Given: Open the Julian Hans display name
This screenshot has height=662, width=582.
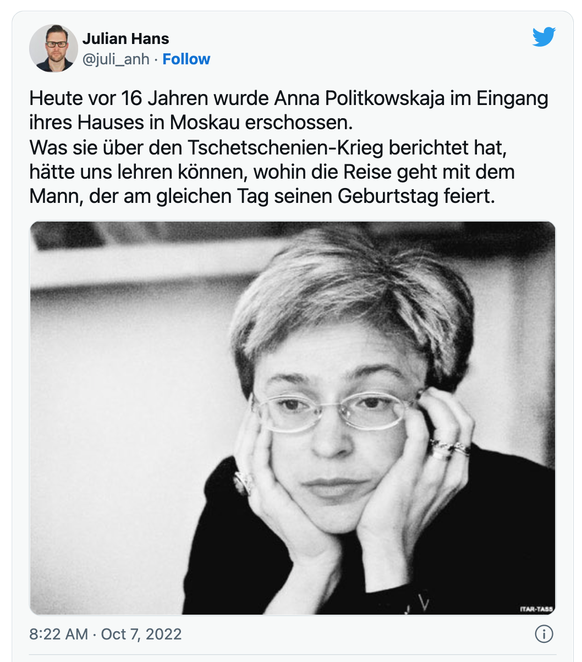Looking at the screenshot, I should coord(126,38).
